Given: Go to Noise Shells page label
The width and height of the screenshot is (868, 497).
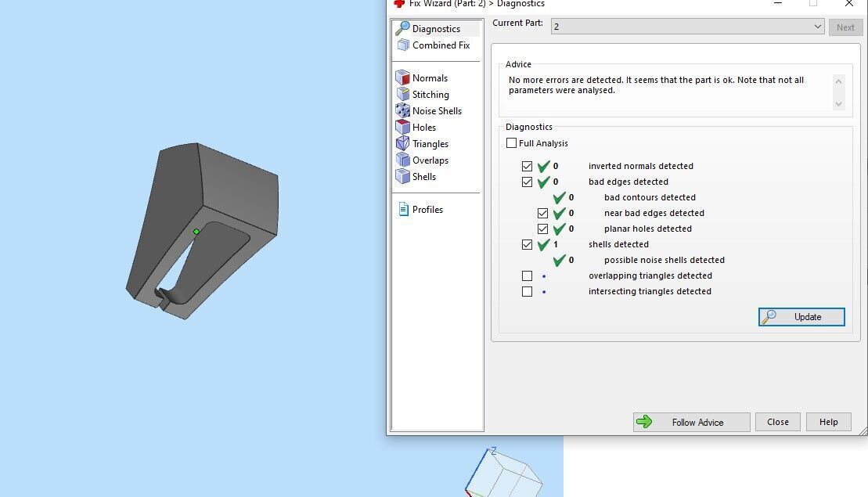Looking at the screenshot, I should (x=437, y=110).
